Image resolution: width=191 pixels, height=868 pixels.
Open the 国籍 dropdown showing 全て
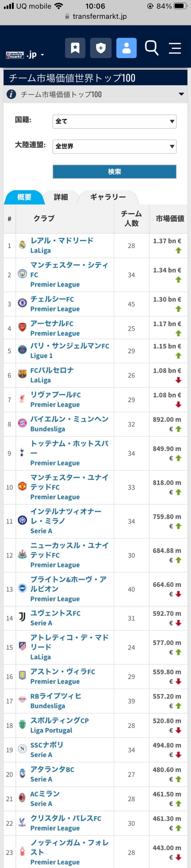pos(114,121)
